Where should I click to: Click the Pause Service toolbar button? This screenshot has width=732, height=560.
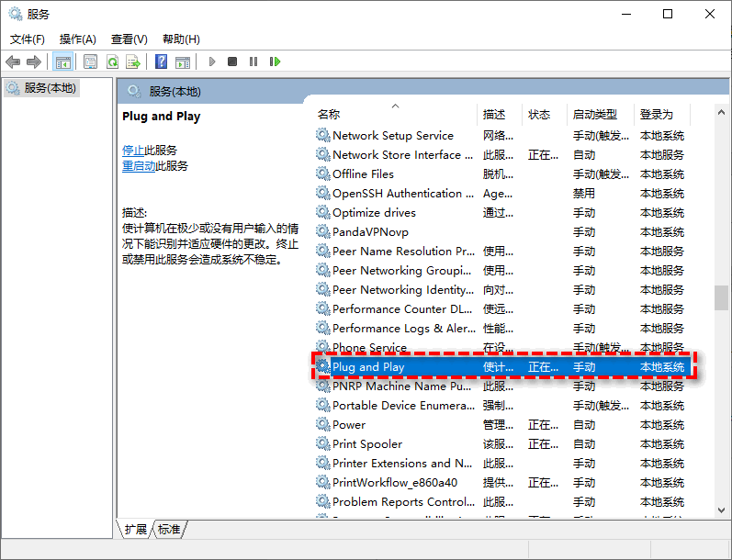253,62
